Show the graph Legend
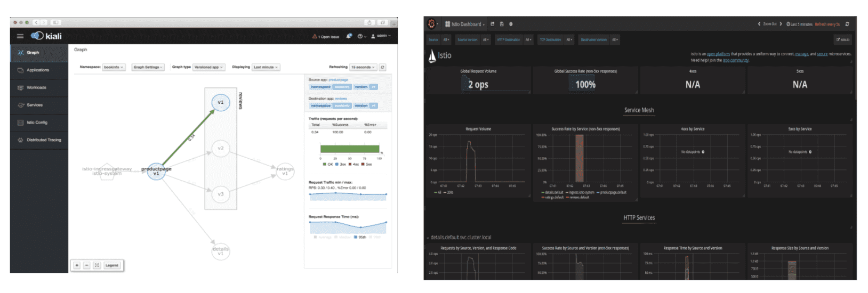Screen dimensions: 868x293 coord(112,265)
